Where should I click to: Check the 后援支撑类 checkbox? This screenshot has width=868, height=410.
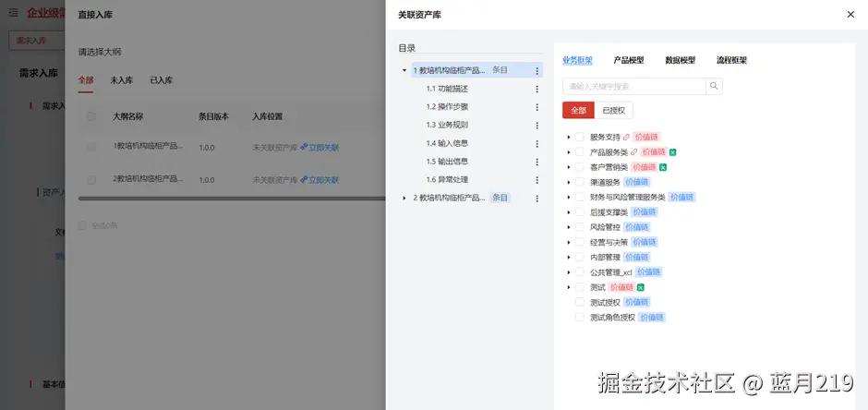click(580, 211)
